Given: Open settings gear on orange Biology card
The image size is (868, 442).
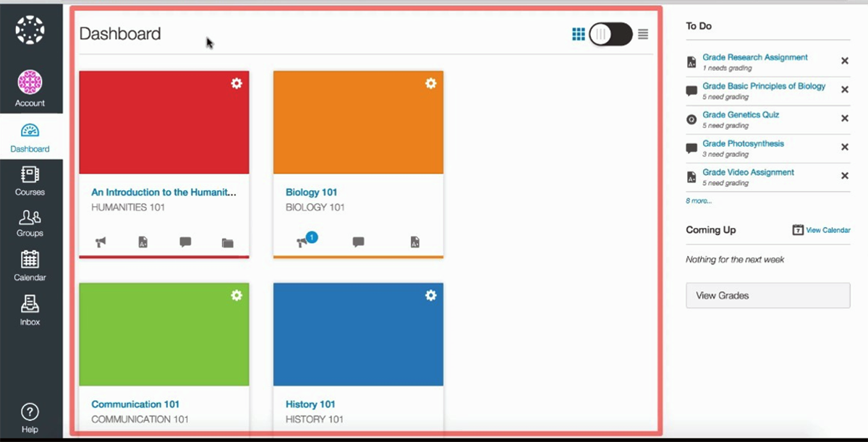Looking at the screenshot, I should point(430,83).
